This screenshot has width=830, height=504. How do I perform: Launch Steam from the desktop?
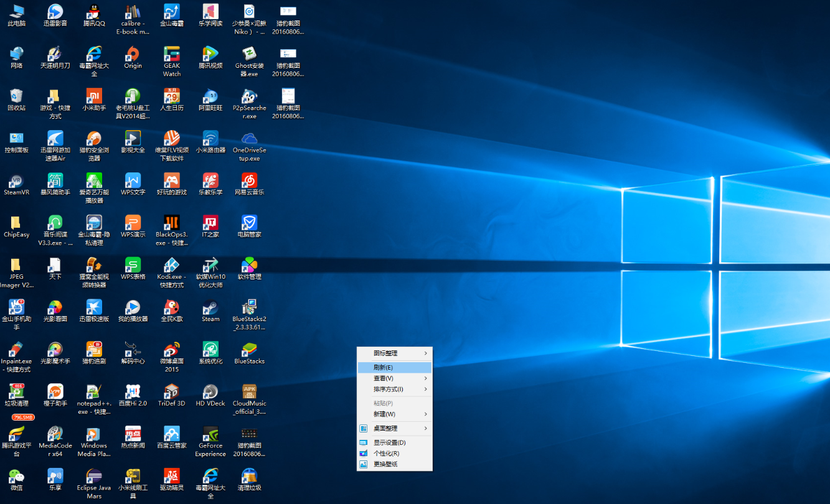[x=210, y=309]
